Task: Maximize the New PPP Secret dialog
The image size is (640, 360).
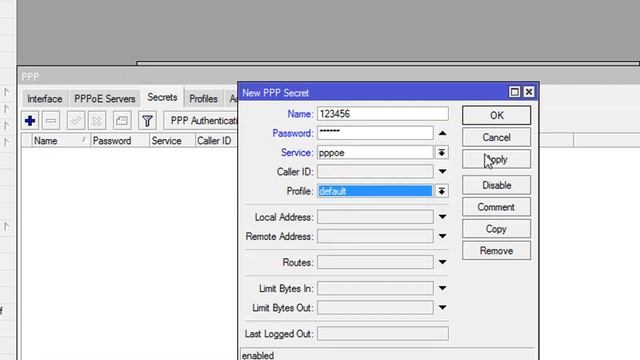Action: click(x=515, y=92)
